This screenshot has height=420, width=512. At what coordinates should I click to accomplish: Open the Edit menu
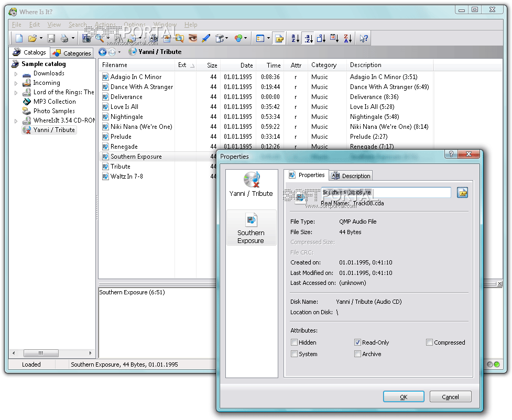pos(34,25)
